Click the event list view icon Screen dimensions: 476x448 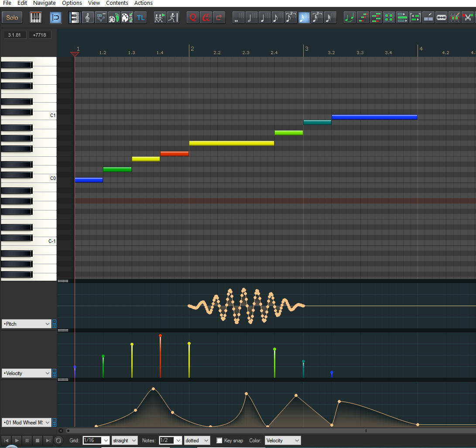[101, 17]
